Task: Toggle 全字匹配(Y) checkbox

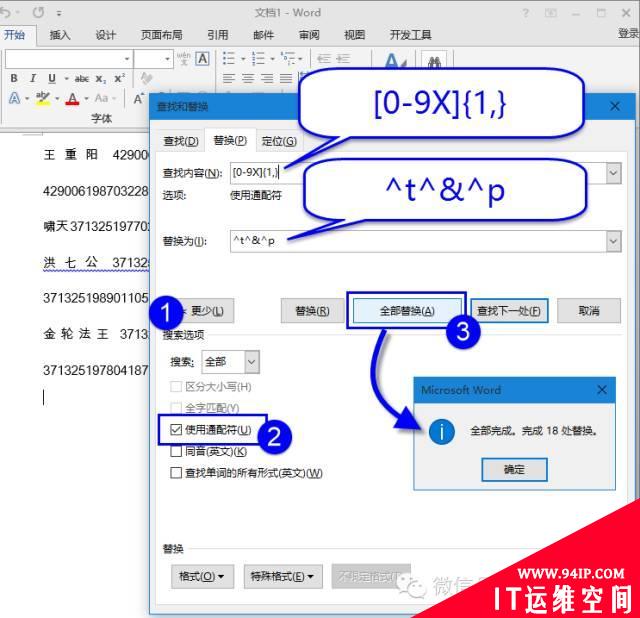Action: [x=176, y=407]
